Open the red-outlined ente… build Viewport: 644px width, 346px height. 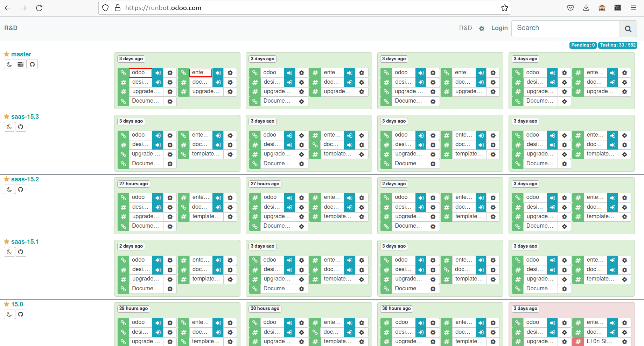point(201,73)
